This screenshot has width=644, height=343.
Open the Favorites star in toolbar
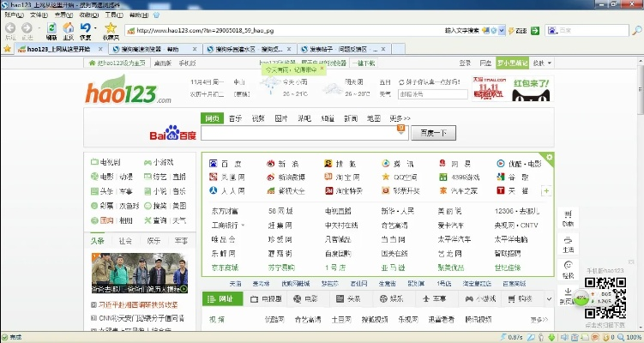[x=111, y=27]
